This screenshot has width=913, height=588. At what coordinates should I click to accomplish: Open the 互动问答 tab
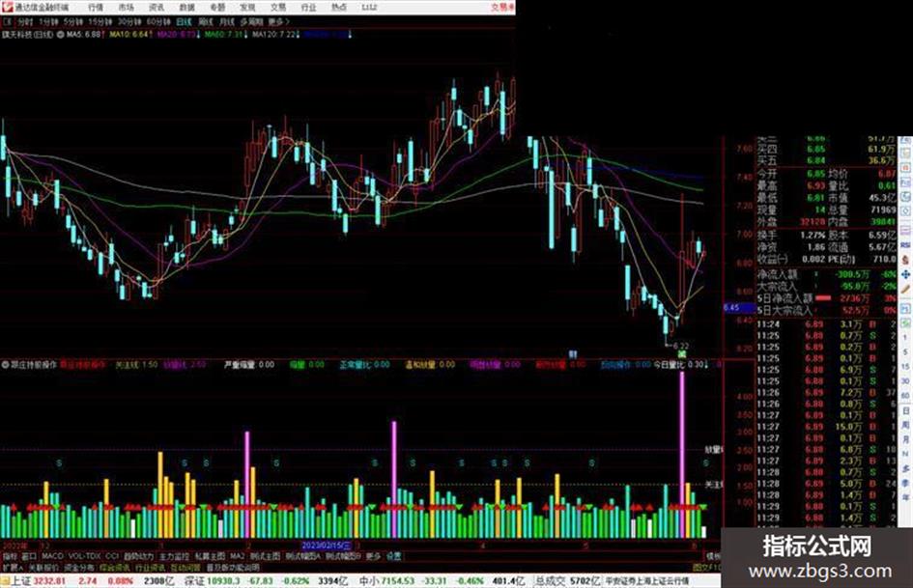[185, 567]
